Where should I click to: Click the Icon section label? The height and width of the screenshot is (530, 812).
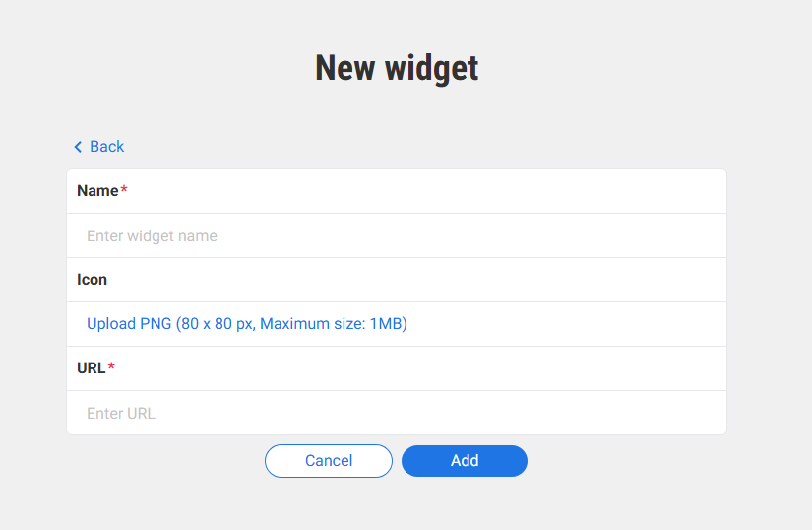pos(93,280)
